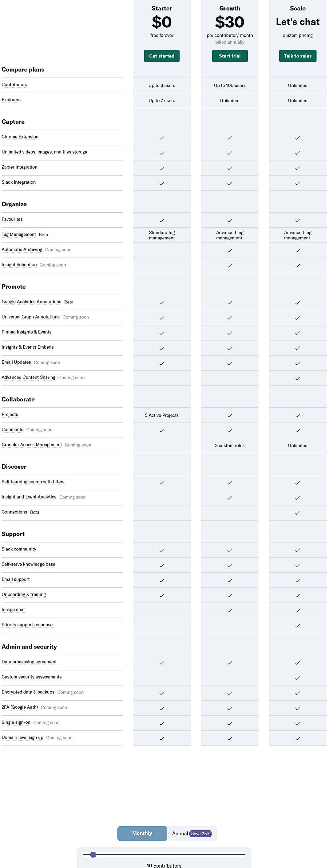Expand the Tag Management Beta feature
Viewport: 329px width, 868px height.
click(x=19, y=234)
